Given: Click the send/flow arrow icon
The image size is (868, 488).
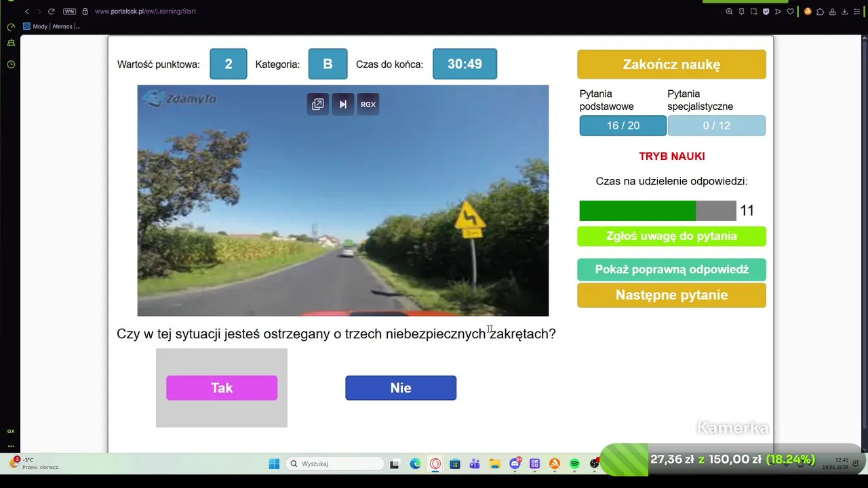Looking at the screenshot, I should point(778,12).
